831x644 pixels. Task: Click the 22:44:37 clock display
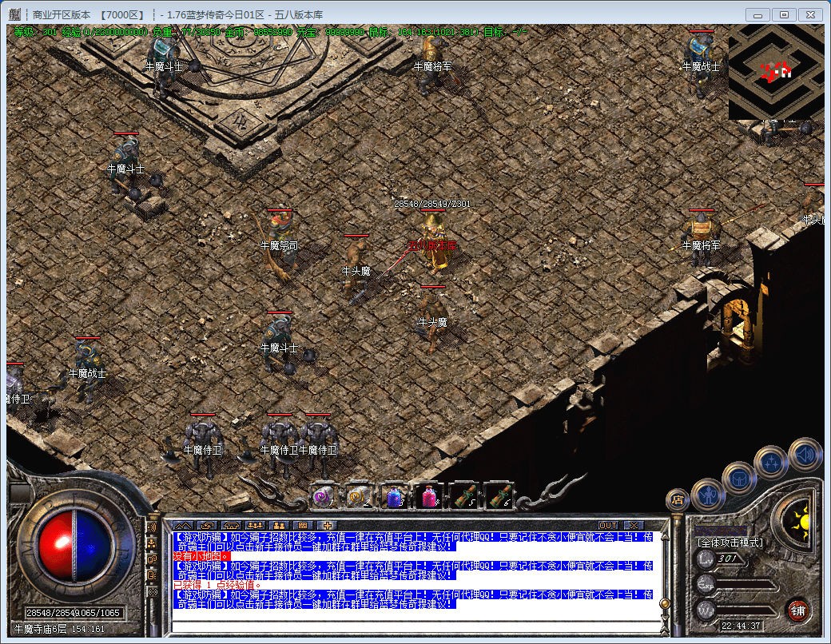point(741,626)
